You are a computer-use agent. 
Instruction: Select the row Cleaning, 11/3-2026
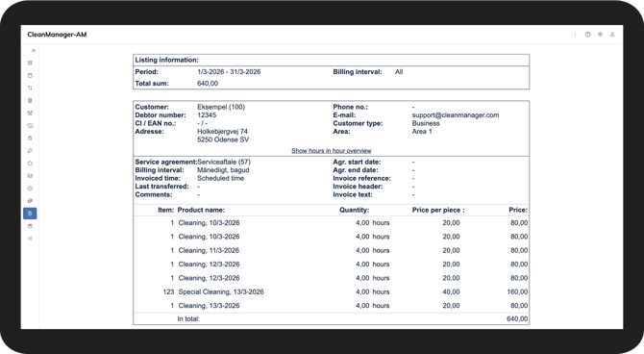(331, 250)
